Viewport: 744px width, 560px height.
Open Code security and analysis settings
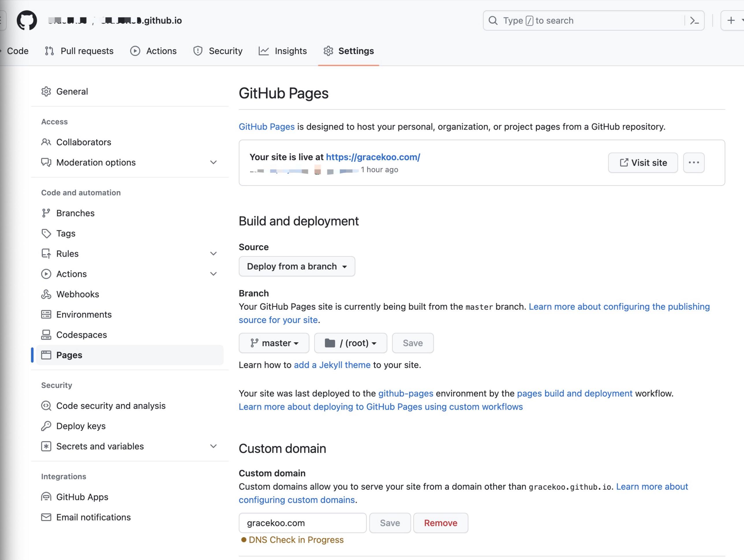point(111,406)
